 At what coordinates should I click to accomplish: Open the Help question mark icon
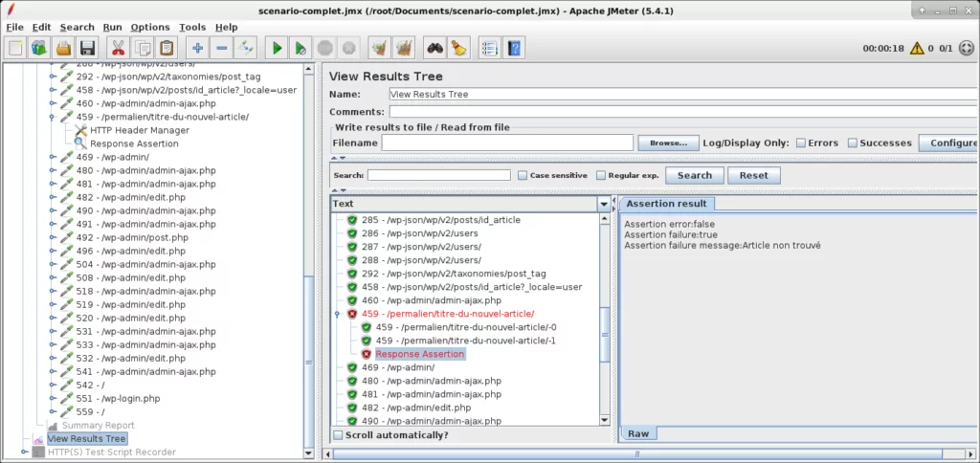(x=514, y=48)
